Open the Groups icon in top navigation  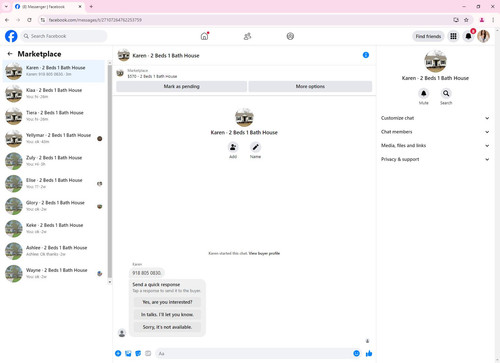tap(290, 36)
